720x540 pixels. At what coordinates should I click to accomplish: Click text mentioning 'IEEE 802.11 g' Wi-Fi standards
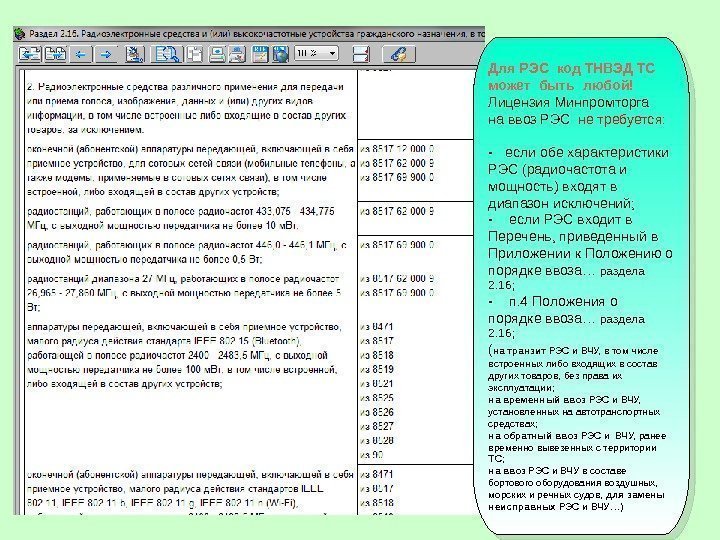[x=163, y=504]
